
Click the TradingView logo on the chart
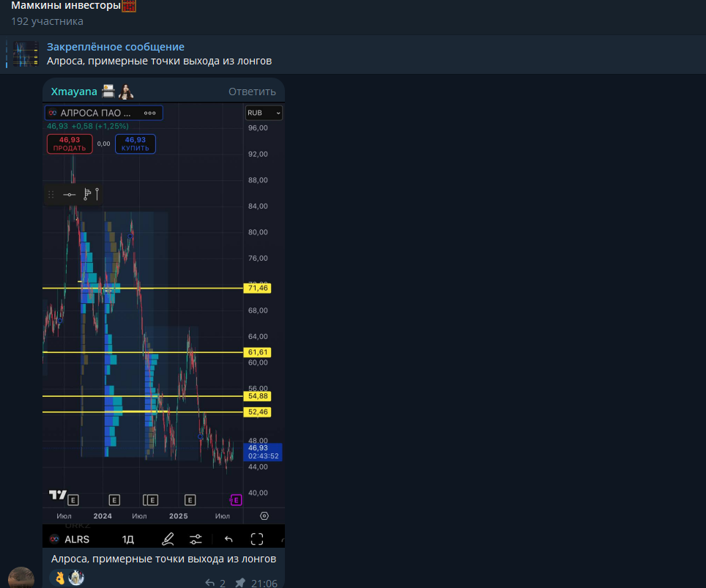58,495
